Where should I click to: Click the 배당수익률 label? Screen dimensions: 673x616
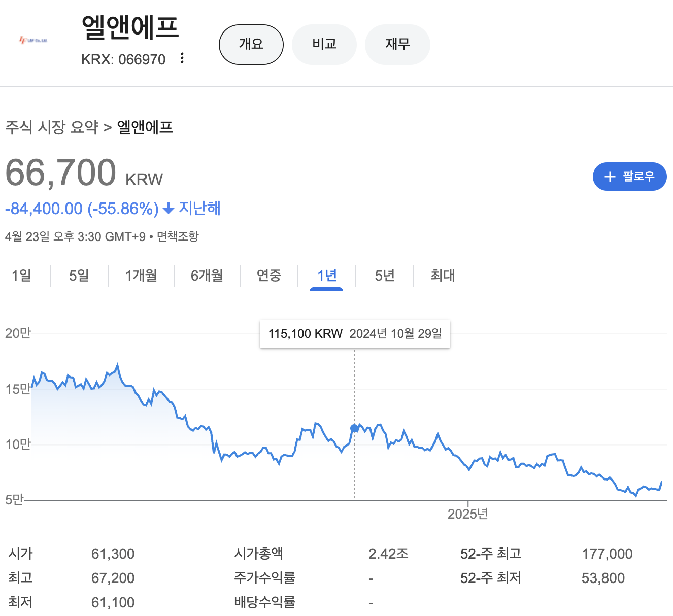(264, 602)
